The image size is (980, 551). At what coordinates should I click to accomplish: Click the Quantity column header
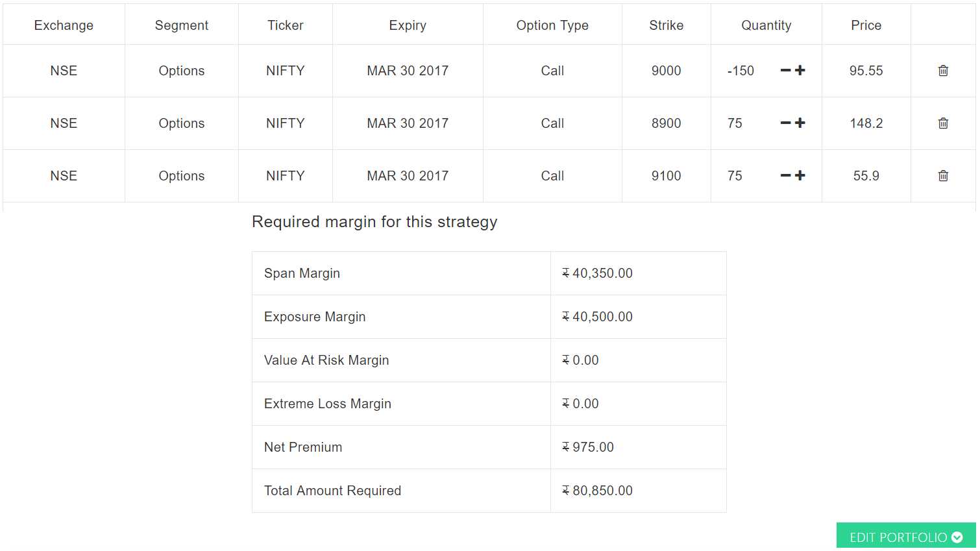coord(766,25)
